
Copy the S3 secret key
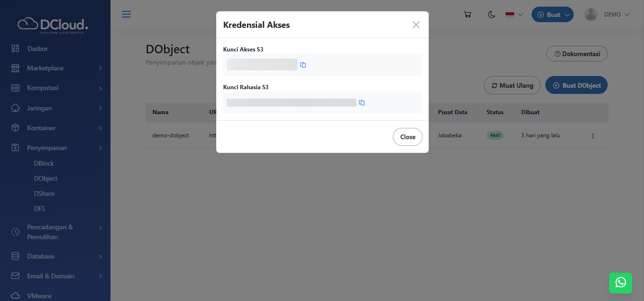[x=362, y=103]
